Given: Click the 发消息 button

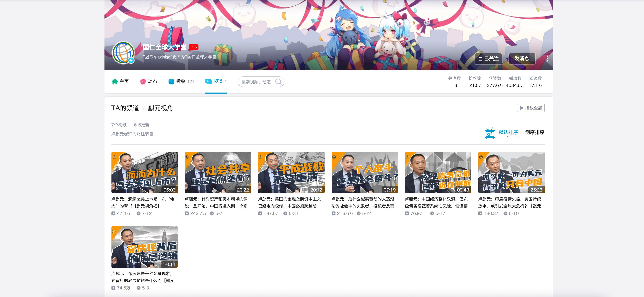Looking at the screenshot, I should pyautogui.click(x=522, y=59).
